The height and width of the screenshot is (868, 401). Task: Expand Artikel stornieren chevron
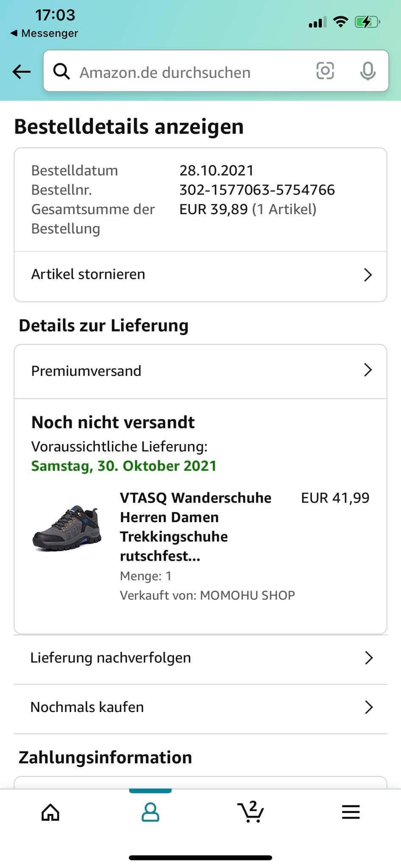pyautogui.click(x=368, y=275)
